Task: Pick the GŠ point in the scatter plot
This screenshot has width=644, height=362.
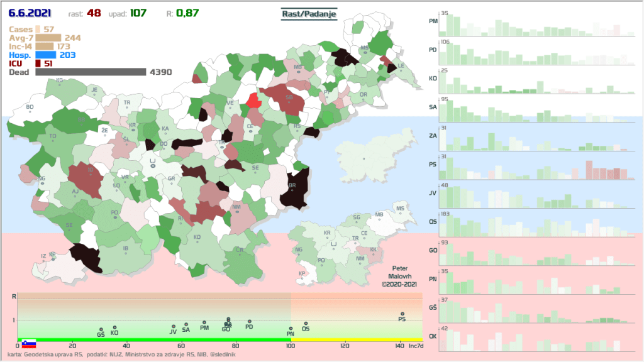Action: coord(101,329)
